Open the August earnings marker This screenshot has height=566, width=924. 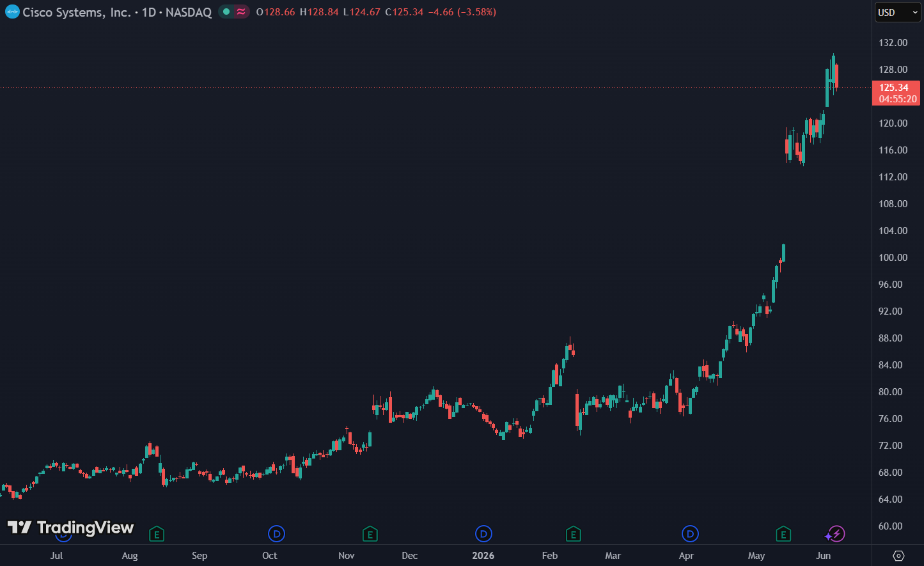click(157, 533)
